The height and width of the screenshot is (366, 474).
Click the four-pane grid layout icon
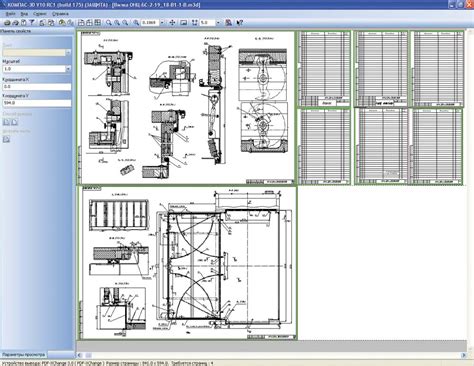98,23
